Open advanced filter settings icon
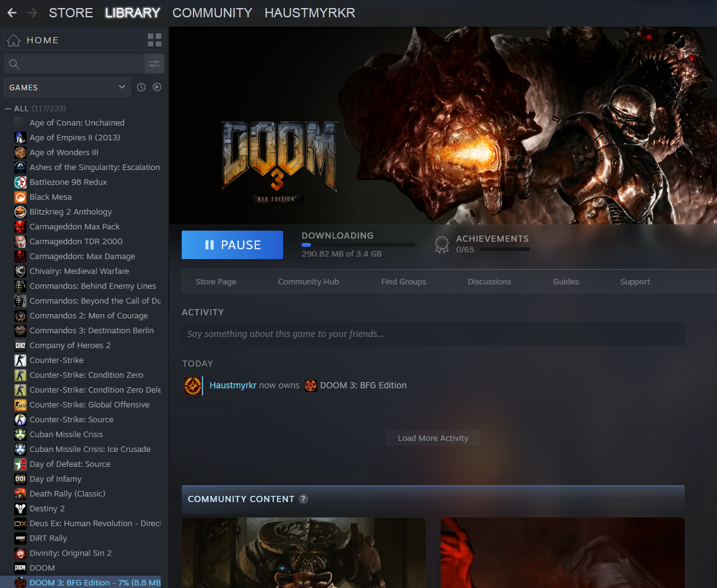The width and height of the screenshot is (717, 588). [155, 64]
